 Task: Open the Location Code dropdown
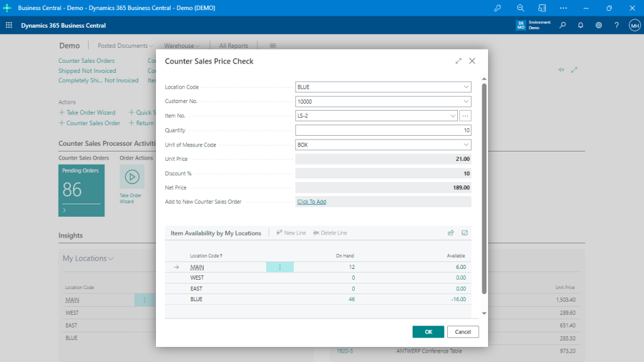467,87
